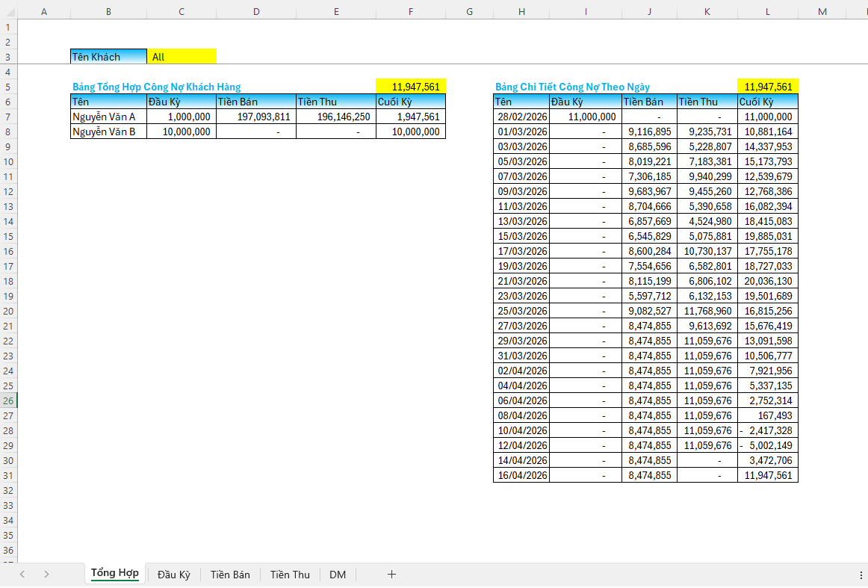Select column header D
Screen dimensions: 868x588
[256, 10]
